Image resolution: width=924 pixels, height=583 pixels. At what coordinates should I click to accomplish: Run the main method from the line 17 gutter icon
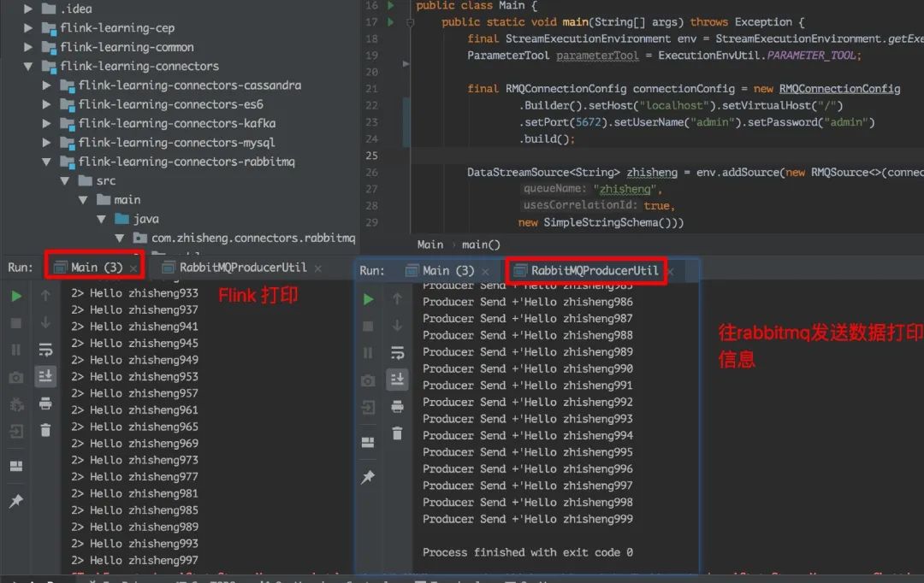[x=390, y=21]
